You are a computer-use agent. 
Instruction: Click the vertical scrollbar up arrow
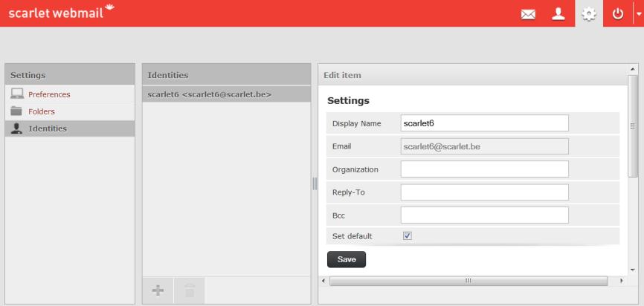click(632, 68)
